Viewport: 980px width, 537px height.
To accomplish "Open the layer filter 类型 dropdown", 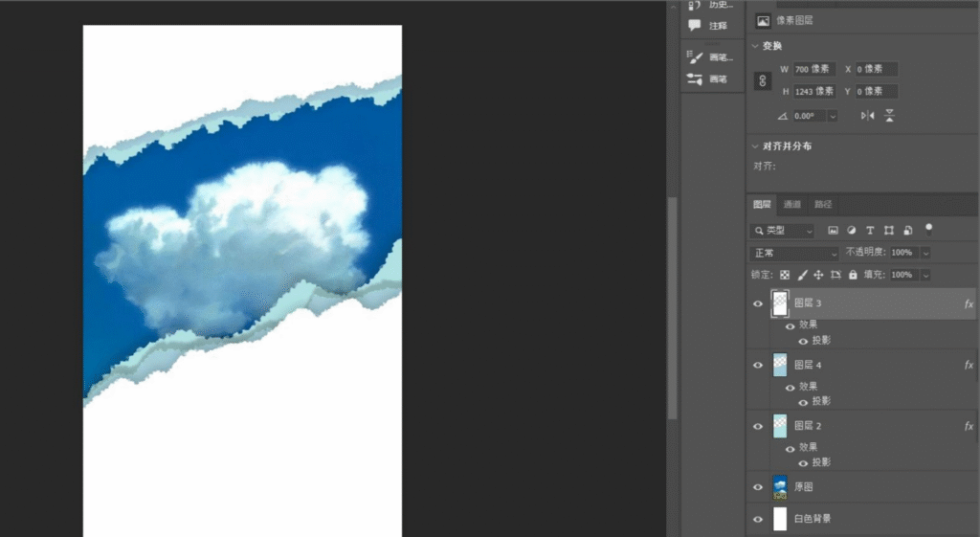I will (783, 231).
